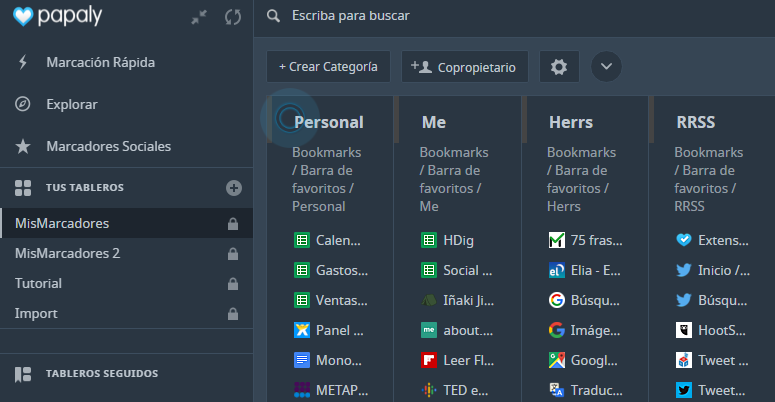Click the search magnifier icon
The height and width of the screenshot is (402, 775).
click(x=273, y=16)
